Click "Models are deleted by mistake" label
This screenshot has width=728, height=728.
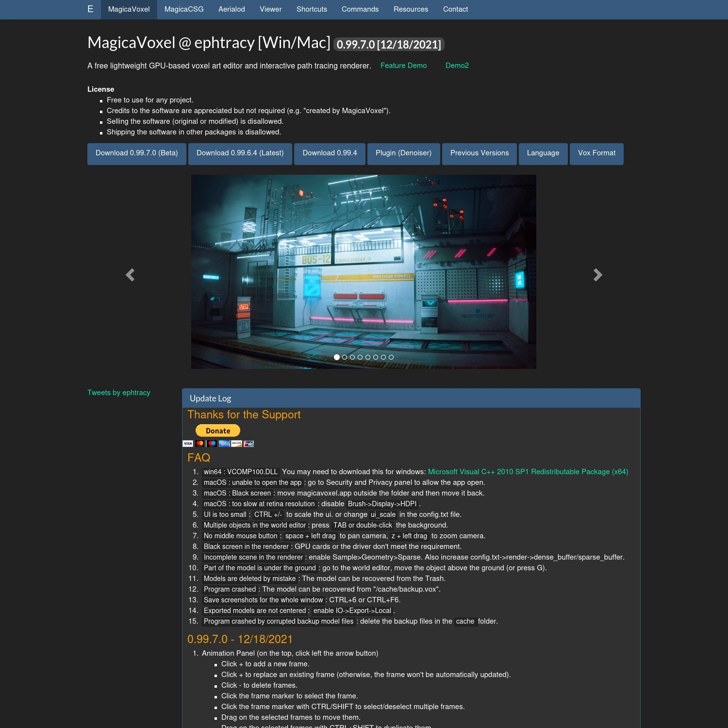click(x=250, y=579)
